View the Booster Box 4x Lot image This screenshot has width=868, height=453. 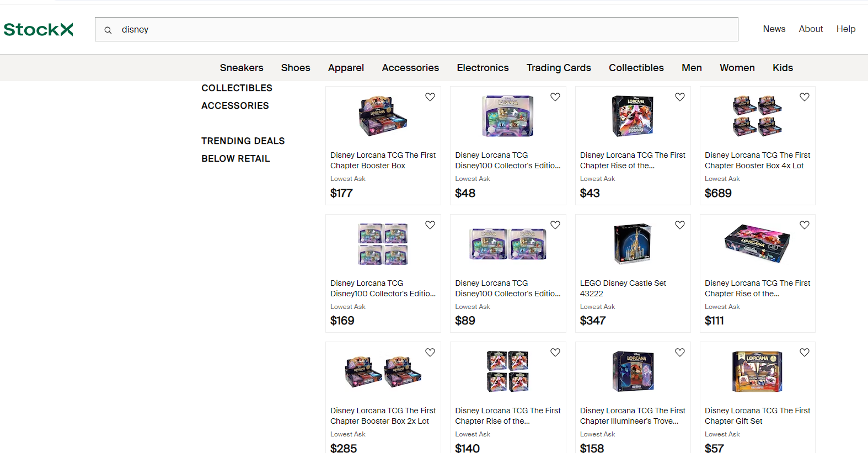[758, 116]
